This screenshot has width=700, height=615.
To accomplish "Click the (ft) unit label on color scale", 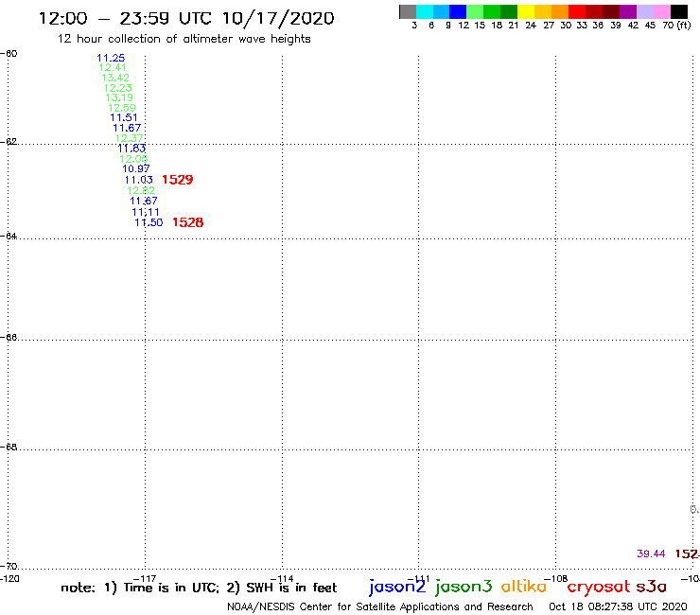I will click(x=684, y=25).
